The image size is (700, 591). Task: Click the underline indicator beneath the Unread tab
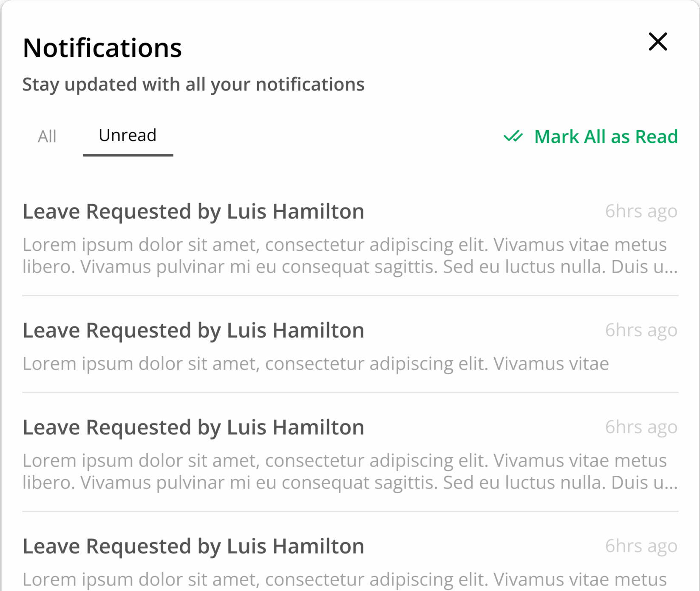pyautogui.click(x=128, y=155)
